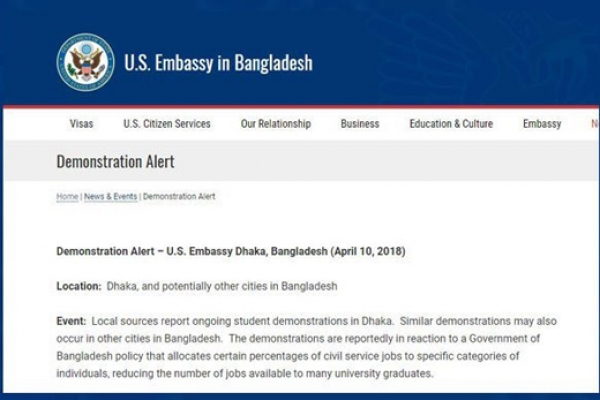Click the empty blue header banner area
The width and height of the screenshot is (600, 400).
click(460, 50)
